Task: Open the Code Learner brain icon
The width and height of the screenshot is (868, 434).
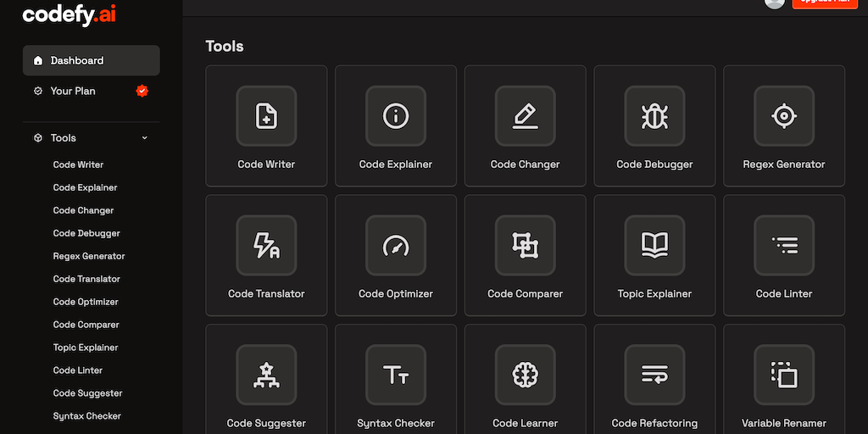Action: [x=526, y=375]
